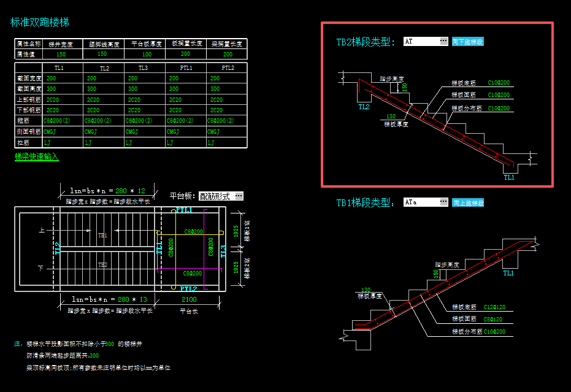Select TL3 截面高度 value 300
The image size is (571, 392).
pos(132,89)
